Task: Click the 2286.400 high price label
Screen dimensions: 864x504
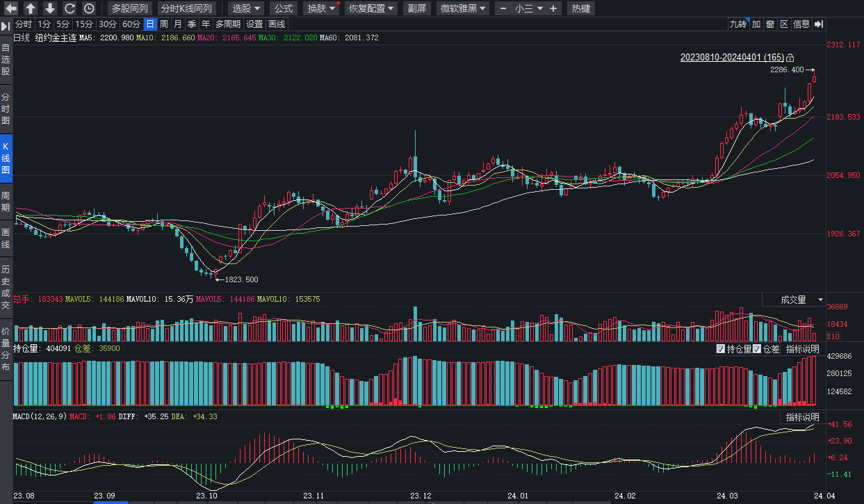Action: [787, 70]
